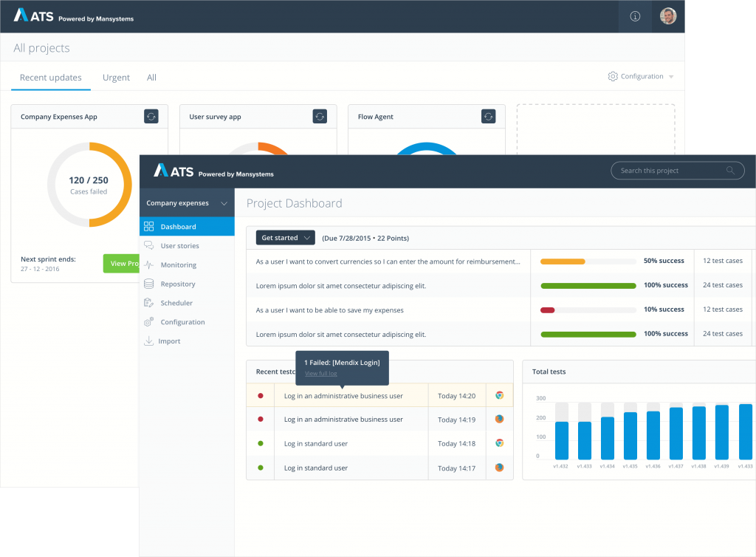756x557 pixels.
Task: Click the Firefox icon for Today 14:19 run
Action: (x=499, y=420)
